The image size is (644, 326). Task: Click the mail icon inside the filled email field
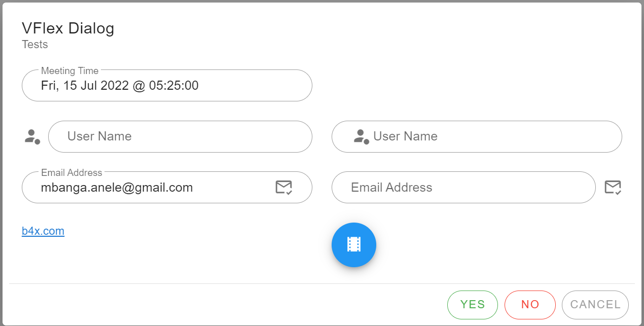tap(283, 188)
